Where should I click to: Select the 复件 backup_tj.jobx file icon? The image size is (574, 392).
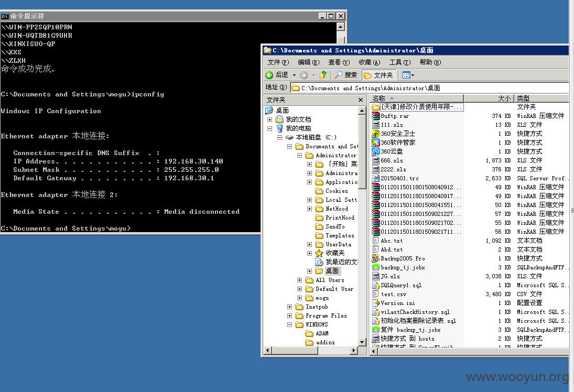click(375, 330)
